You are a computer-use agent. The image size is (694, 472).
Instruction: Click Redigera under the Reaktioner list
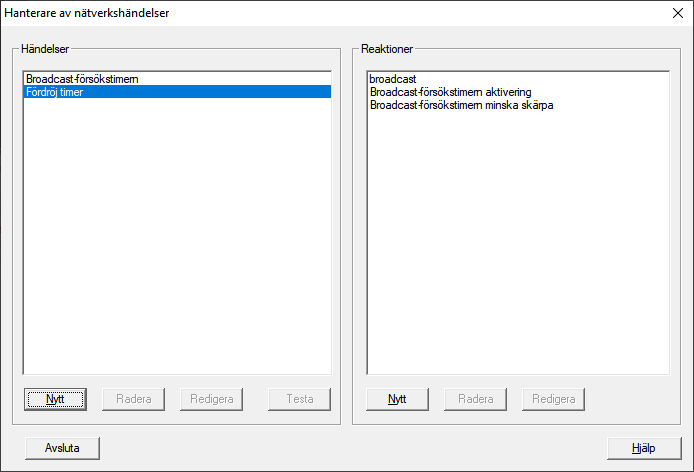tap(553, 399)
